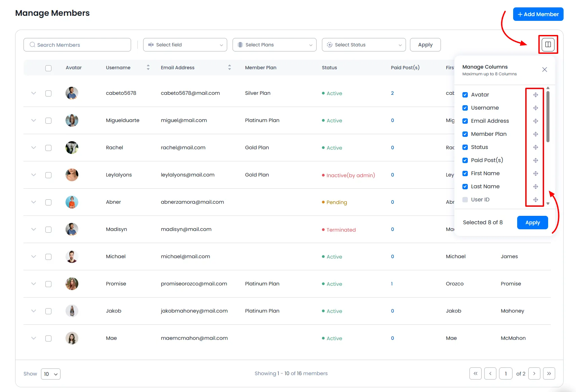
Task: Click the Search Members input field
Action: (77, 45)
